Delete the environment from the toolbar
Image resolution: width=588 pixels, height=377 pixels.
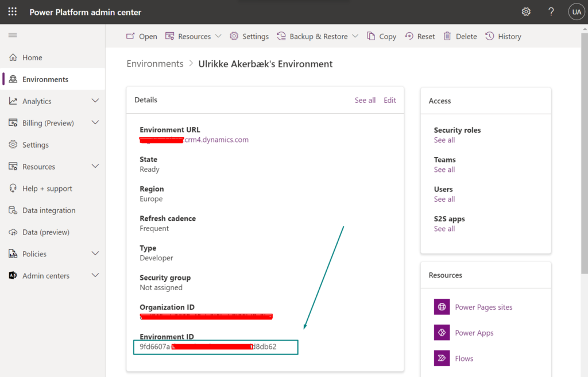(460, 36)
